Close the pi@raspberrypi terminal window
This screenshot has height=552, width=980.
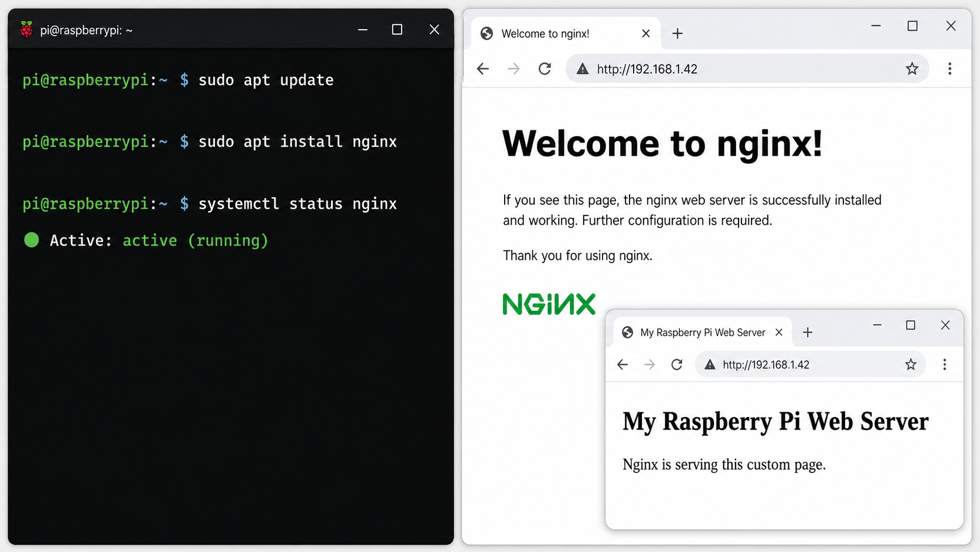coord(434,29)
